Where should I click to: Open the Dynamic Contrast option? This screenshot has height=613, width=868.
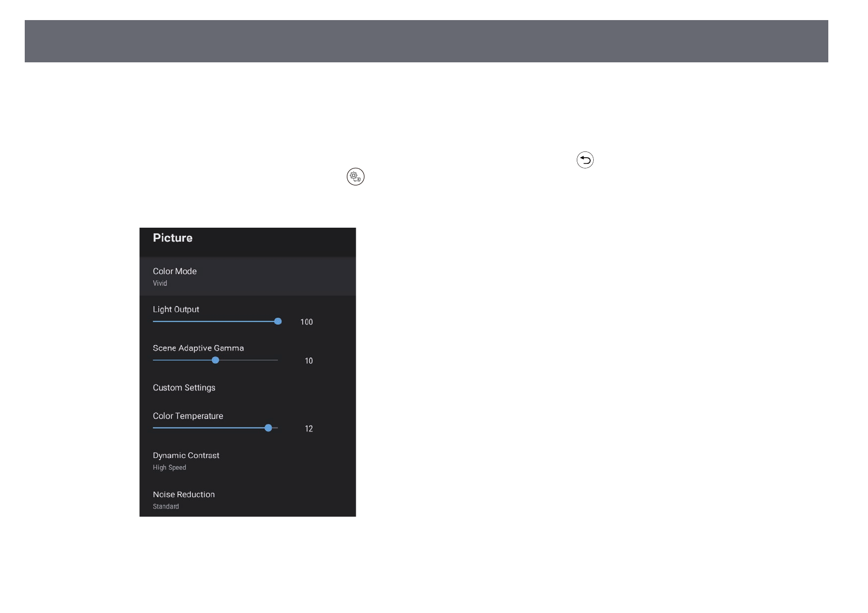[x=186, y=456]
